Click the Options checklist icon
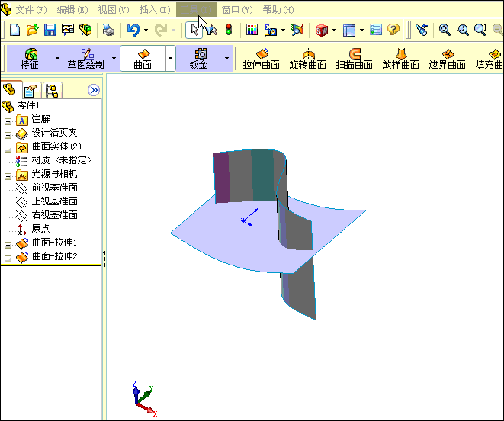Image resolution: width=504 pixels, height=421 pixels. 376,30
